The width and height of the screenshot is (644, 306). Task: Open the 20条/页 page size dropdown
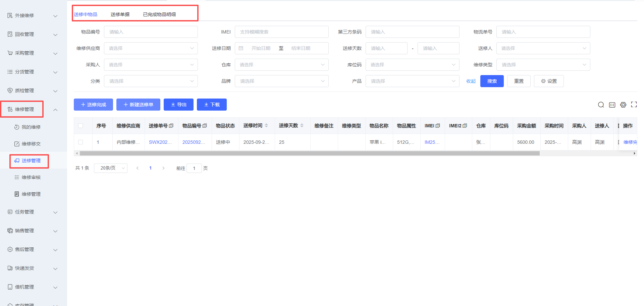pos(110,168)
